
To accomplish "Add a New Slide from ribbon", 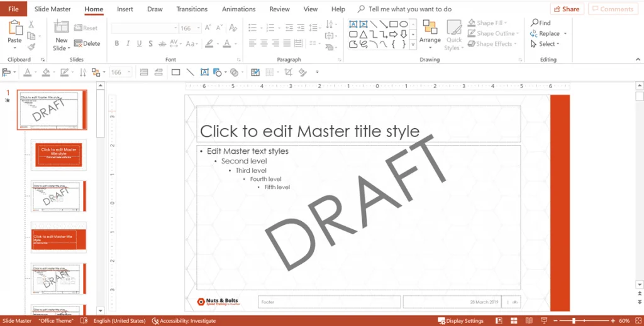I will pos(61,35).
